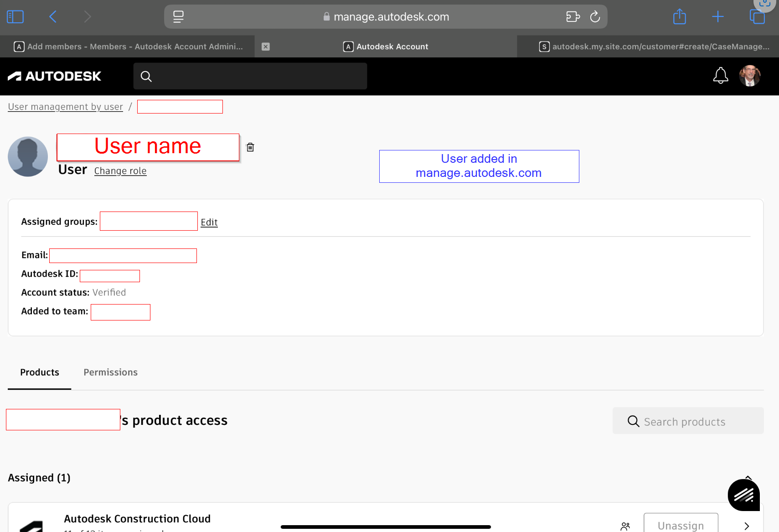
Task: Click inside the Search products field
Action: click(688, 421)
